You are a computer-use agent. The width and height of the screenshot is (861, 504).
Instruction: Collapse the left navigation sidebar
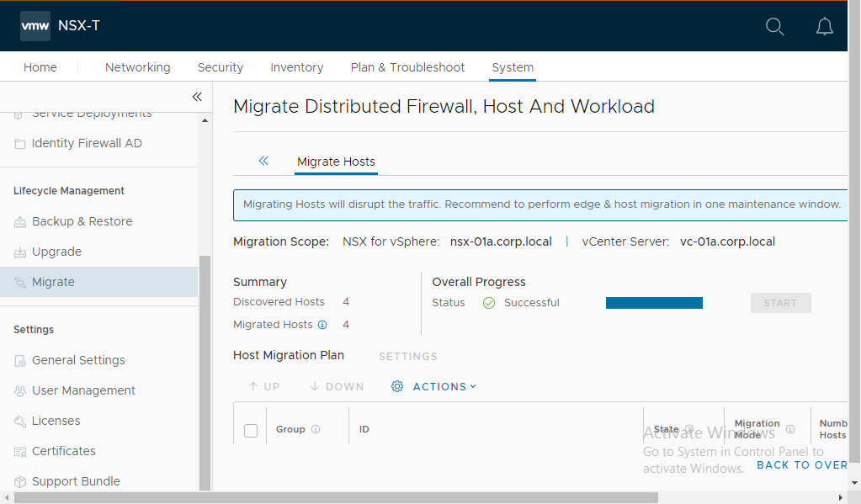197,97
